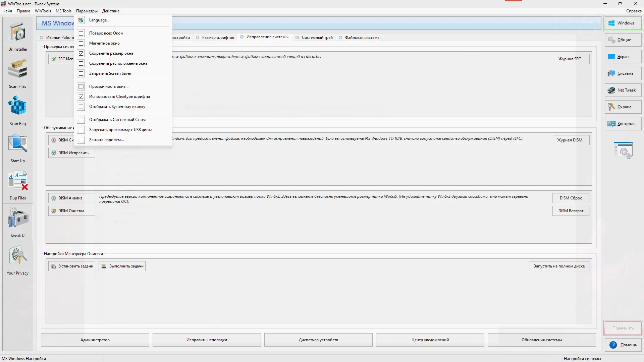Open the Language... menu entry
The width and height of the screenshot is (644, 362).
[99, 20]
